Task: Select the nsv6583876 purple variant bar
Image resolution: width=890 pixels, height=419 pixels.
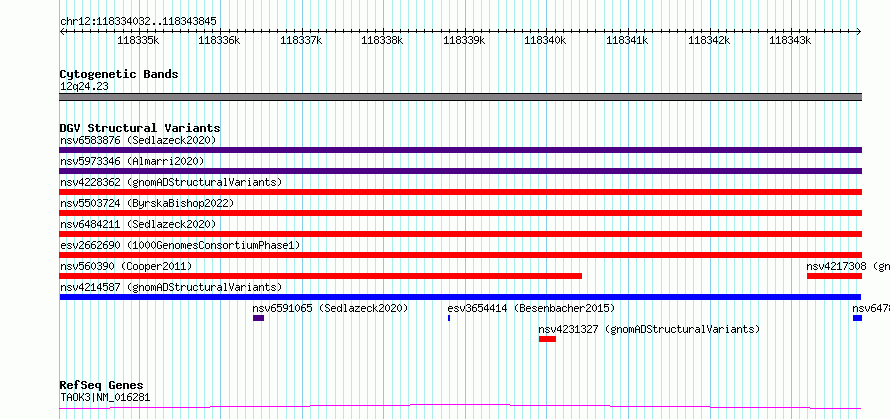Action: pyautogui.click(x=460, y=150)
